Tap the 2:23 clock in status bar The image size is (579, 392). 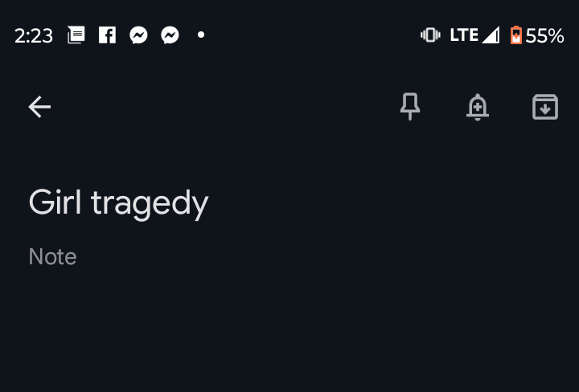(x=34, y=36)
